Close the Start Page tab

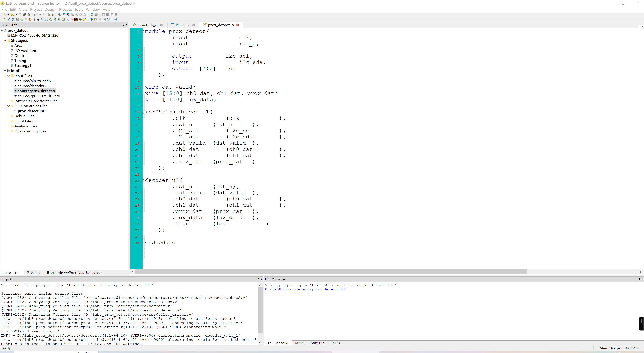pos(162,25)
